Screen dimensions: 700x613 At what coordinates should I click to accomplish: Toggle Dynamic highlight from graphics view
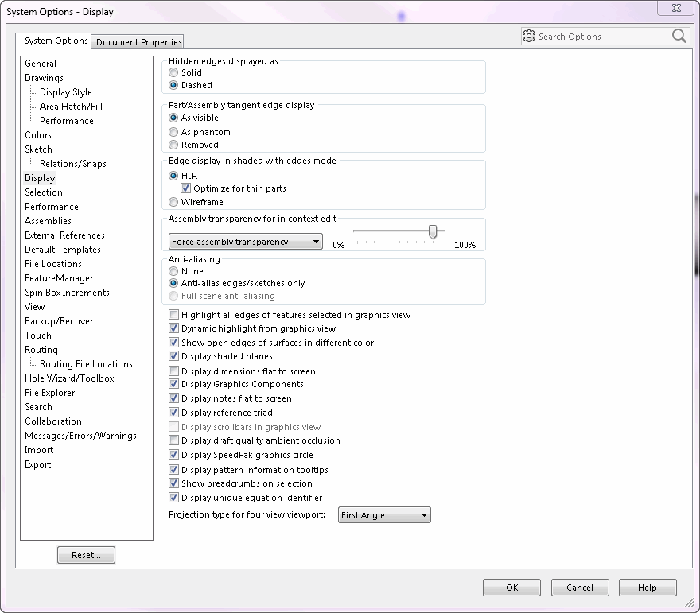[x=173, y=328]
